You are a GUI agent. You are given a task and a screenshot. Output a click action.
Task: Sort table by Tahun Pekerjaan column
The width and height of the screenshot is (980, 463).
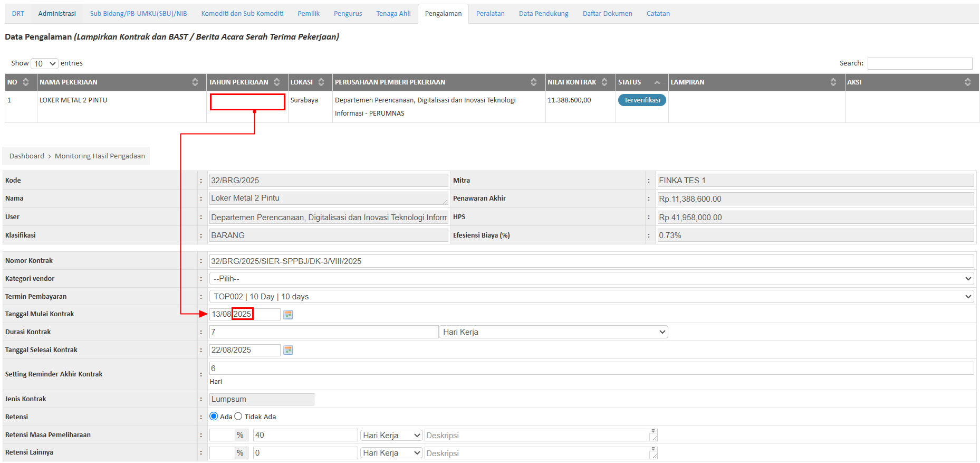[276, 82]
